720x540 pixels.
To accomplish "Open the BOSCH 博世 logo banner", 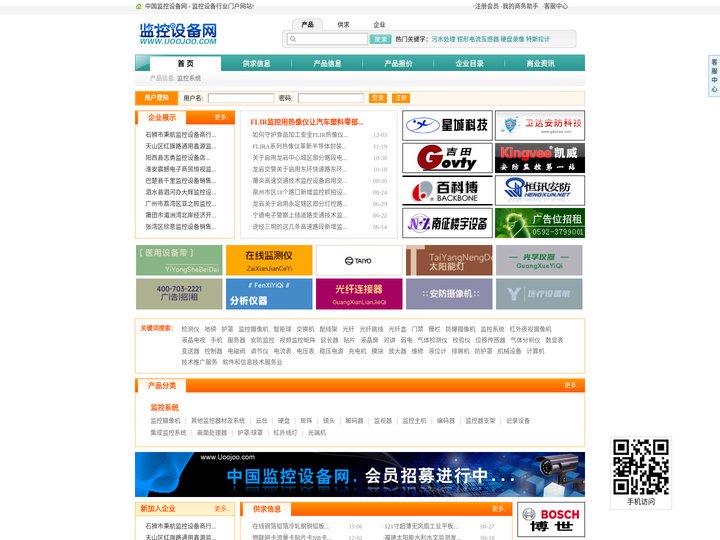I will coord(551,519).
